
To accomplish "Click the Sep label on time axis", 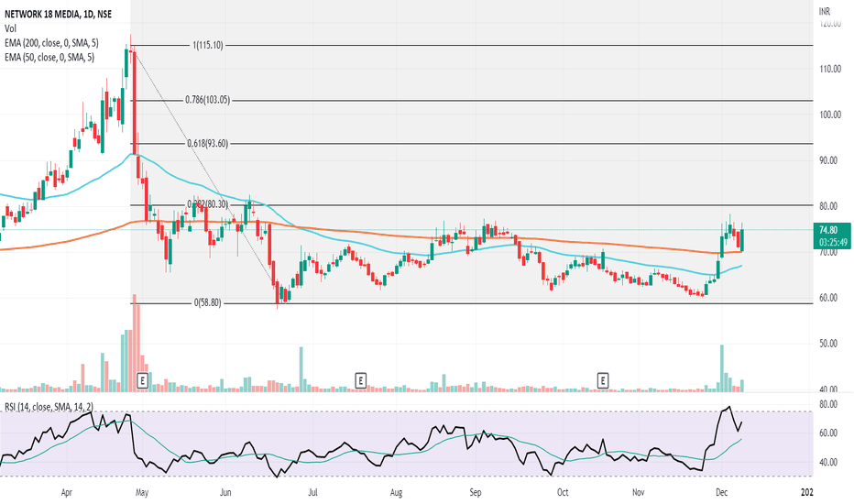I will [x=476, y=493].
